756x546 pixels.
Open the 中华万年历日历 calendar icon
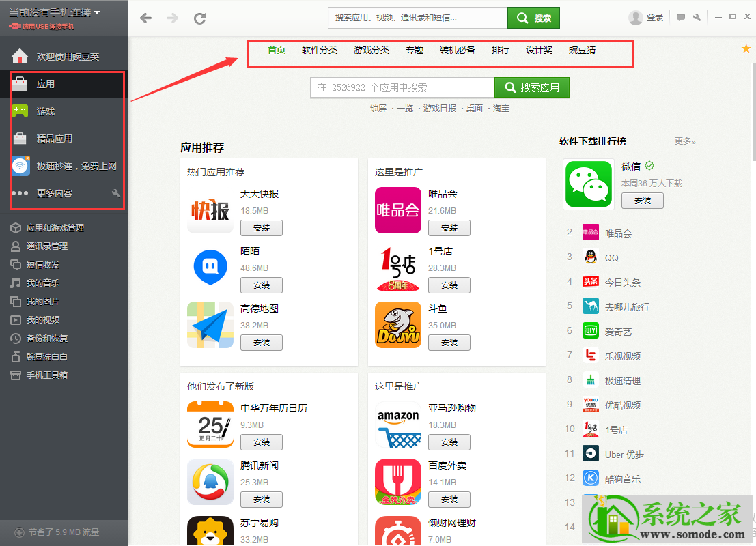pyautogui.click(x=210, y=425)
